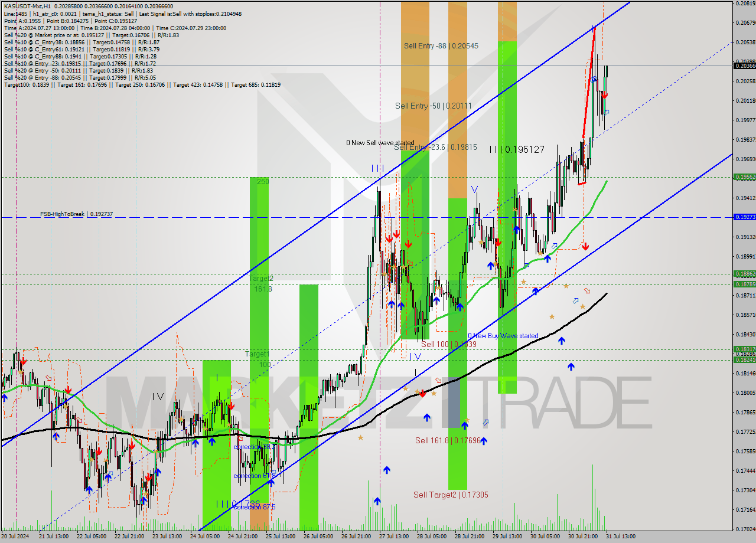Click the 0.17444 price axis value
Viewport: 756px width, 543px height.
pyautogui.click(x=745, y=470)
